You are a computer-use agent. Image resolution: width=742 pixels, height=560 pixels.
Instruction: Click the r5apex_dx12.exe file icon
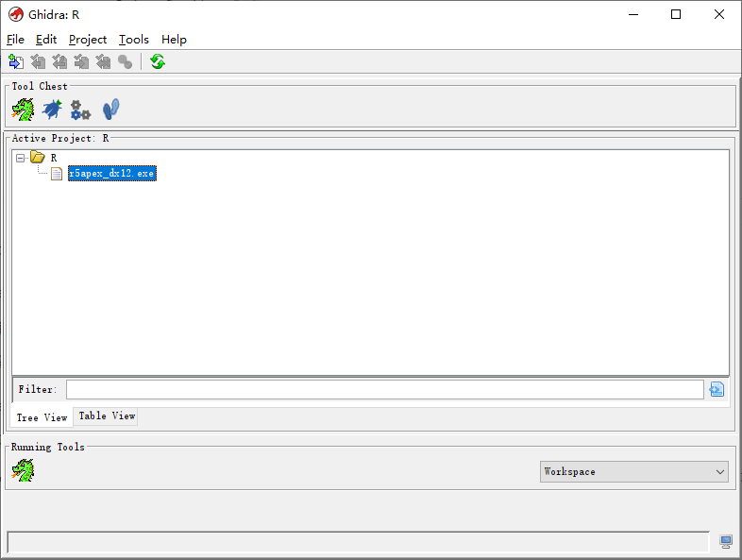click(x=57, y=174)
